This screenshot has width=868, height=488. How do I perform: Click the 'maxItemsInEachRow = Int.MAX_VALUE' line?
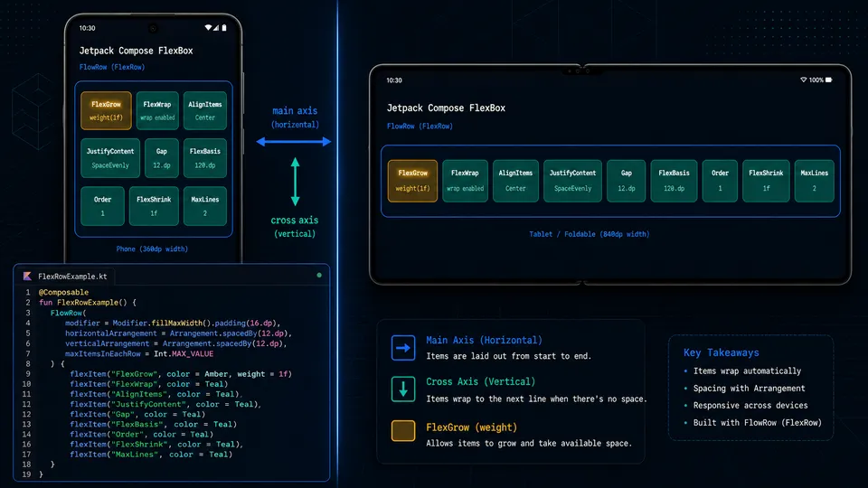coord(139,353)
